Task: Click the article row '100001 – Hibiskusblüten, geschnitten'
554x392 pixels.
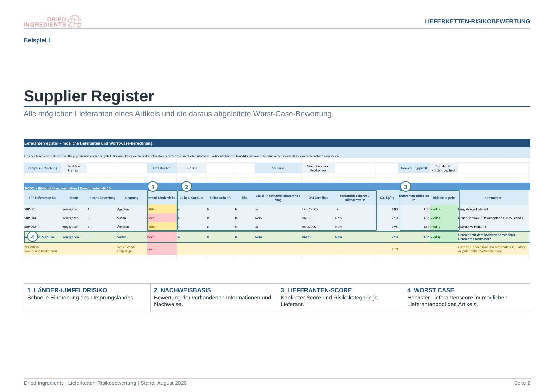Action: click(x=277, y=187)
